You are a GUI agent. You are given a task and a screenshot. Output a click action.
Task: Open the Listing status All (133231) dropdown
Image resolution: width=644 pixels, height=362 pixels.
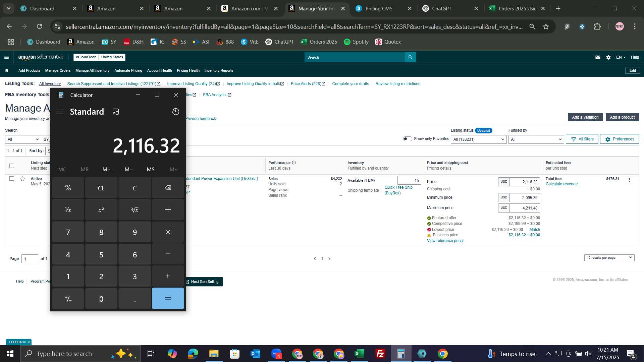479,139
